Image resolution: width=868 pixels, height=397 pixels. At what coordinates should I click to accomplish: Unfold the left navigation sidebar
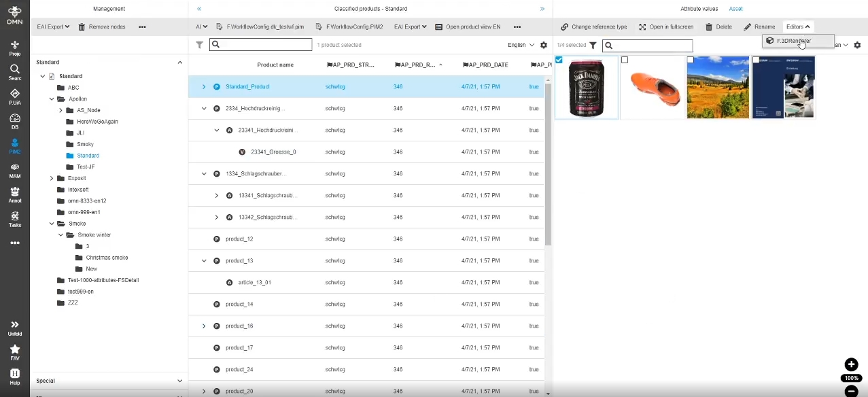14,328
